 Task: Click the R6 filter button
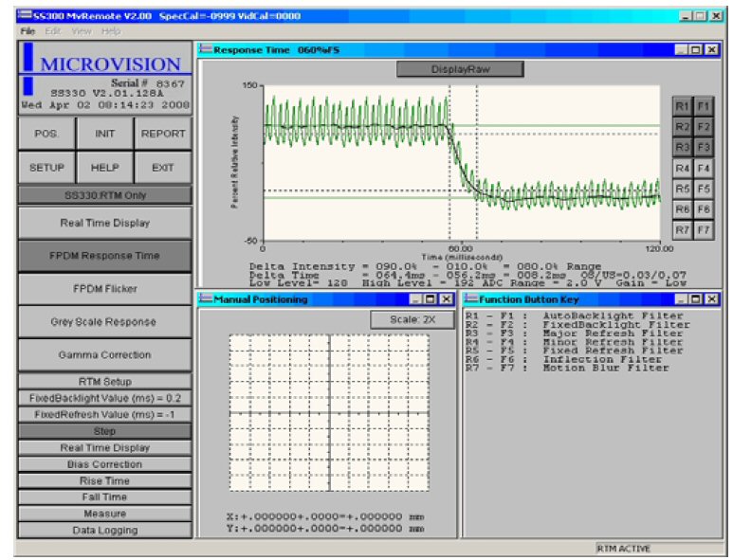(683, 209)
